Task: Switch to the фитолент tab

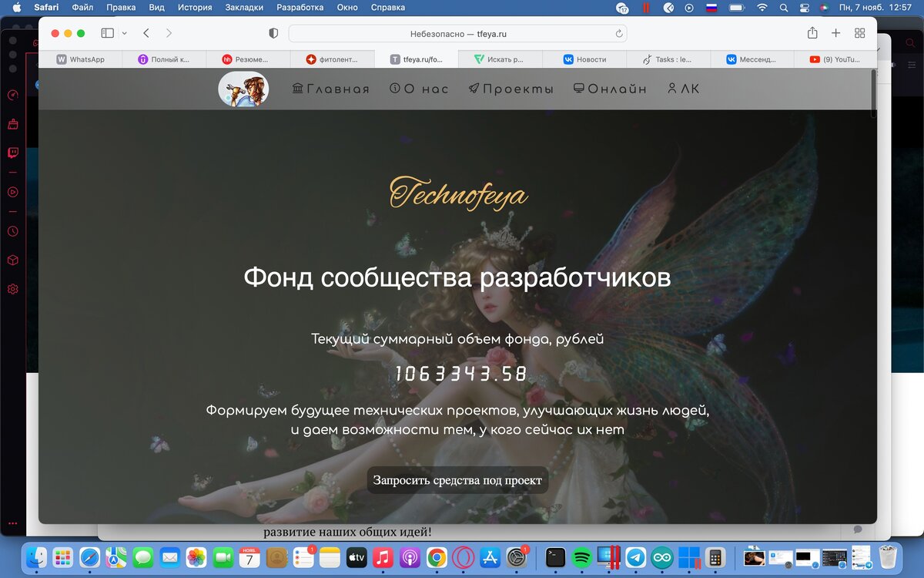Action: pyautogui.click(x=332, y=59)
